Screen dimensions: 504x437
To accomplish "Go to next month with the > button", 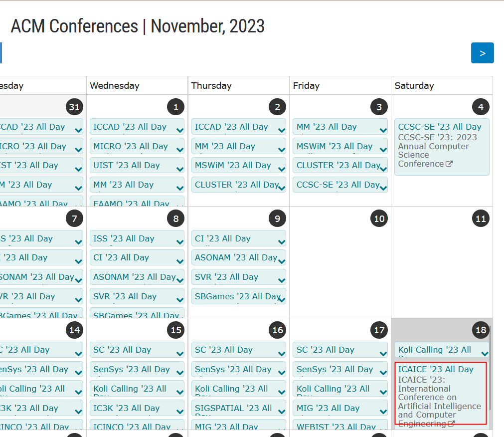I will click(x=482, y=53).
